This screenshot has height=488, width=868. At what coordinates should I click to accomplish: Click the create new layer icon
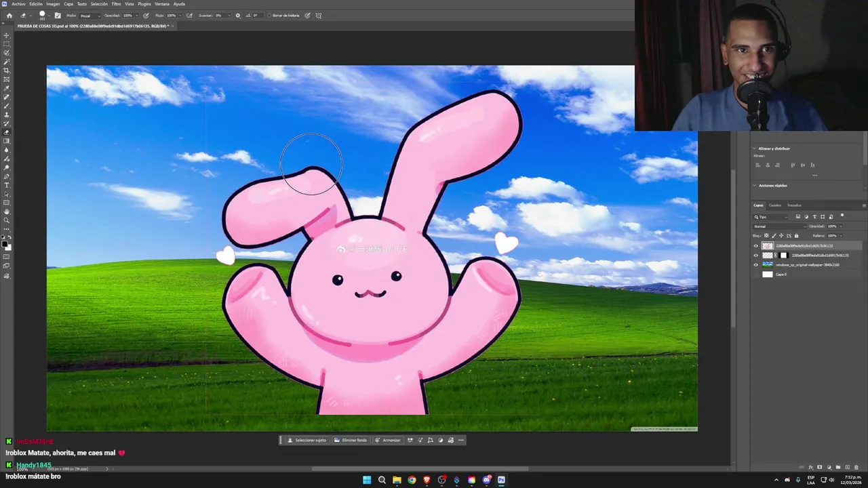click(847, 467)
